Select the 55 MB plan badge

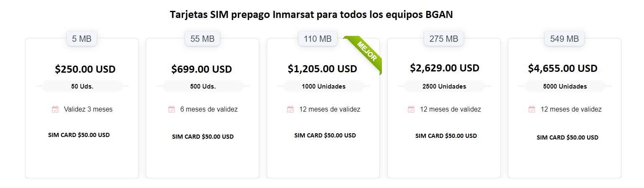[x=202, y=39]
